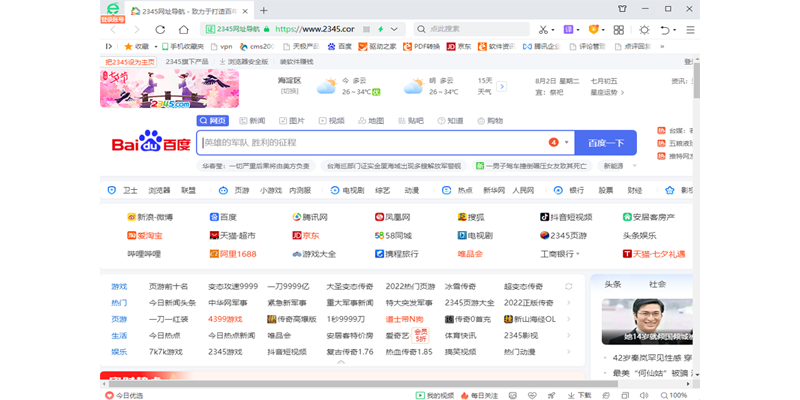The height and width of the screenshot is (400, 800).
Task: Expand hot-topic row arrow after 新能源
Action: [635, 166]
